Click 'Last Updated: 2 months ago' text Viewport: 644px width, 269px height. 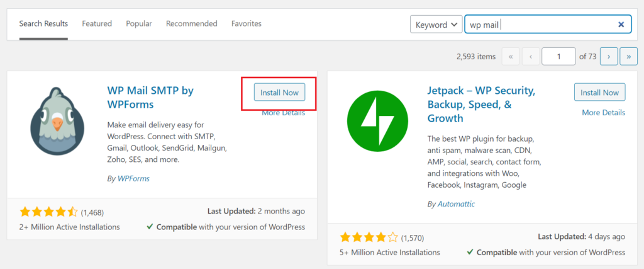pos(257,212)
